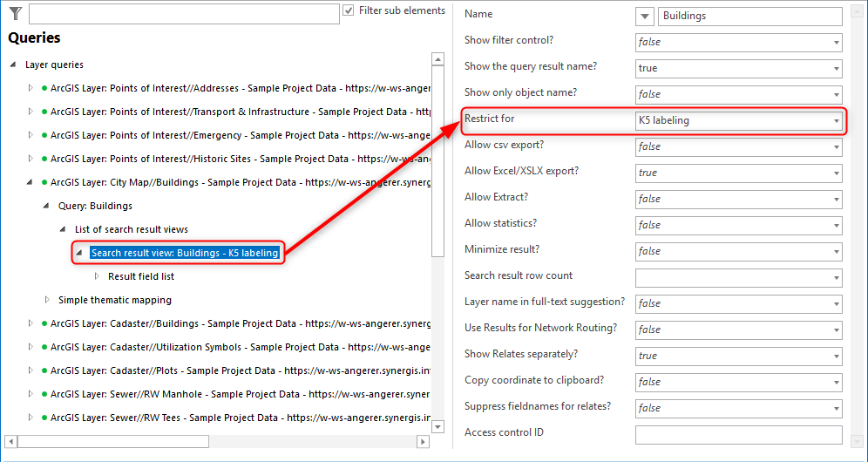
Task: Collapse the Query: Buildings node
Action: pos(46,206)
